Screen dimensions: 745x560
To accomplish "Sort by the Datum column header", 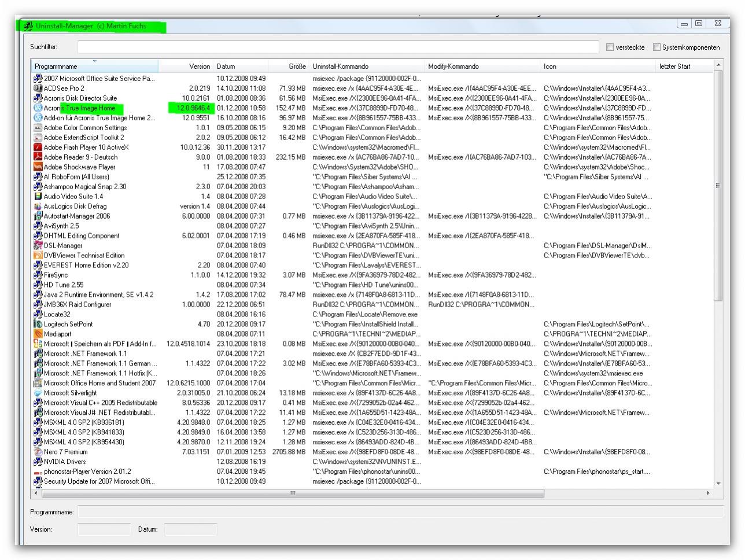I will pos(241,67).
